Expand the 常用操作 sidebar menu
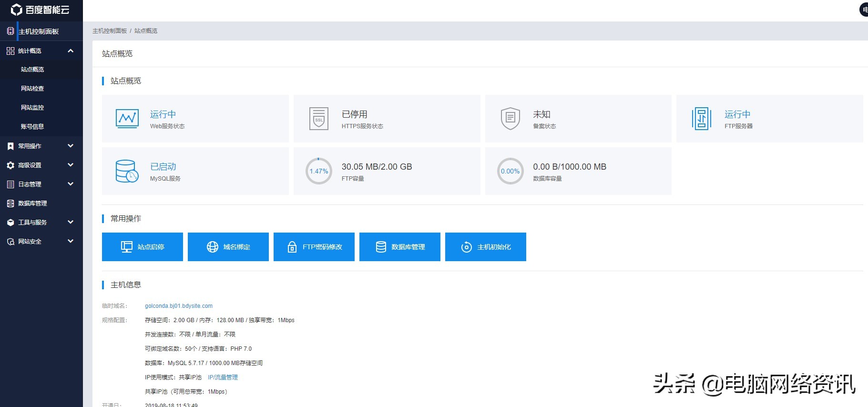Image resolution: width=868 pixels, height=407 pixels. (x=71, y=146)
